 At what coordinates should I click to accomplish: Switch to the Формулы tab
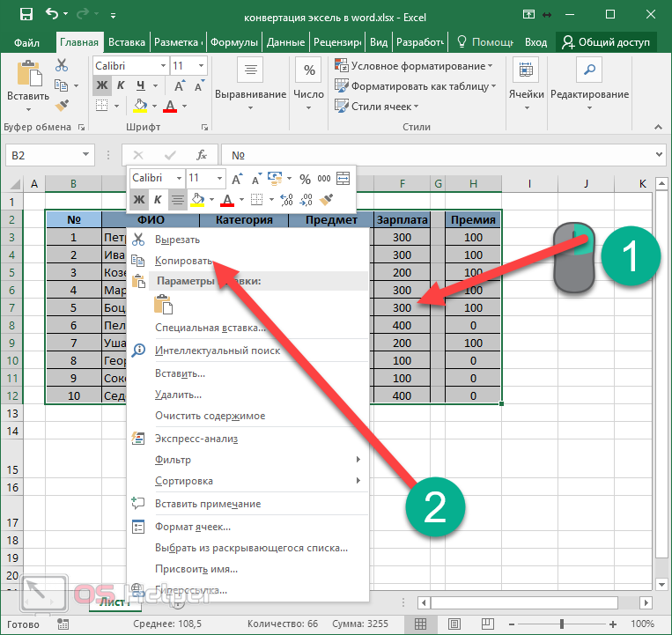coord(234,42)
